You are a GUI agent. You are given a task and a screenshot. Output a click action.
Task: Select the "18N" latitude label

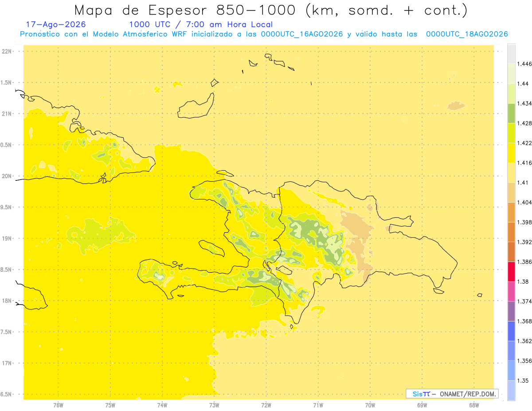pos(7,301)
